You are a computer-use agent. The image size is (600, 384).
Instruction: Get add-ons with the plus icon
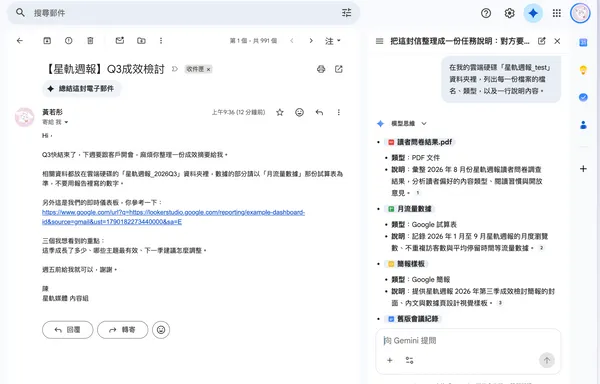[583, 169]
